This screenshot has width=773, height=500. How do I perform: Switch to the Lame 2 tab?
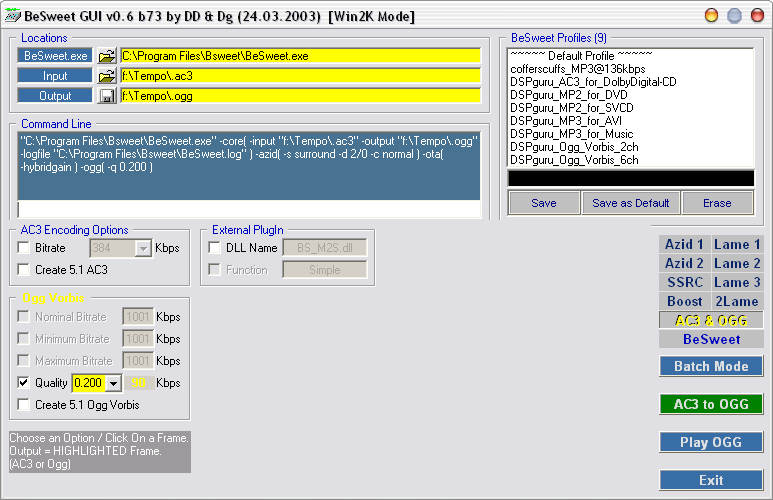coord(737,263)
